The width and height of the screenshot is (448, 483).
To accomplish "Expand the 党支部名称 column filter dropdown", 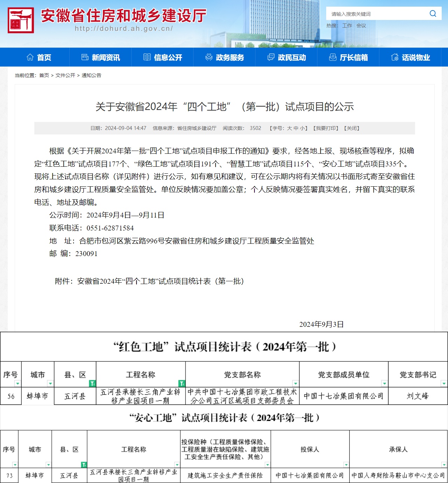I will 295,383.
